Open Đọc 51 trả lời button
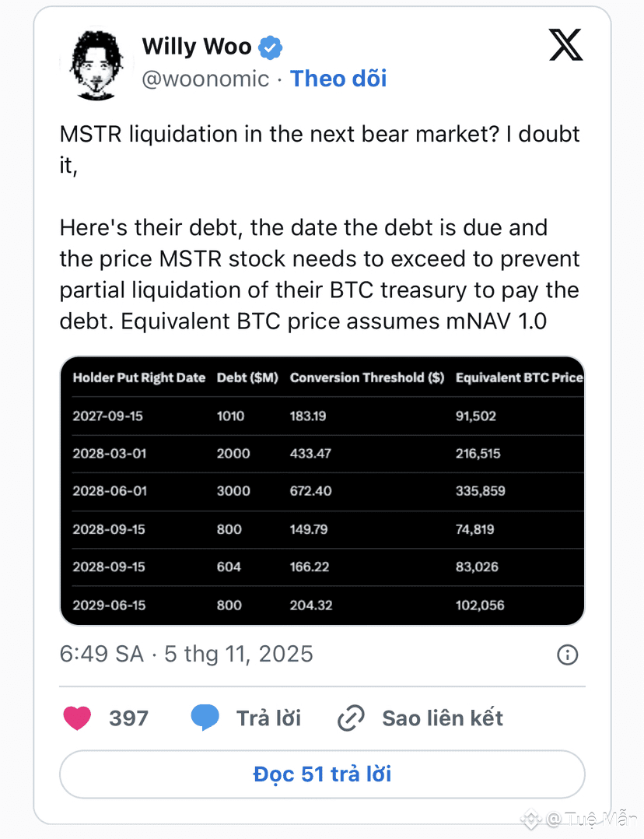This screenshot has width=644, height=839. pyautogui.click(x=322, y=774)
